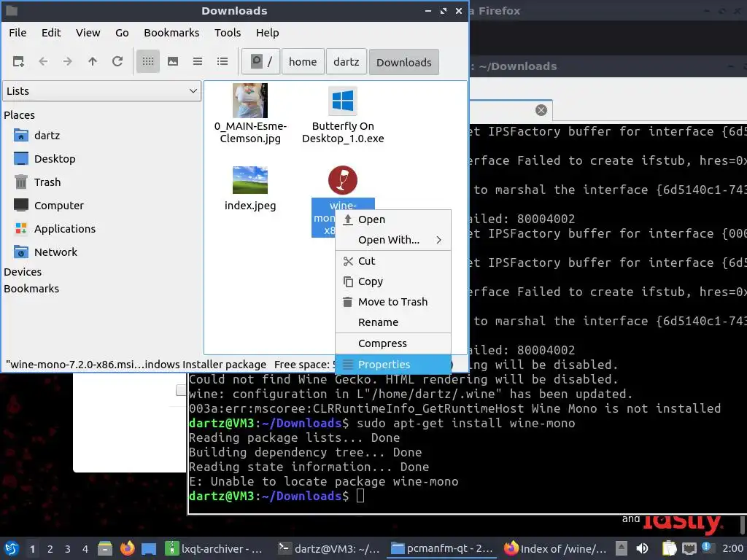Open the LXQt start menu
The image size is (747, 560).
click(x=12, y=548)
